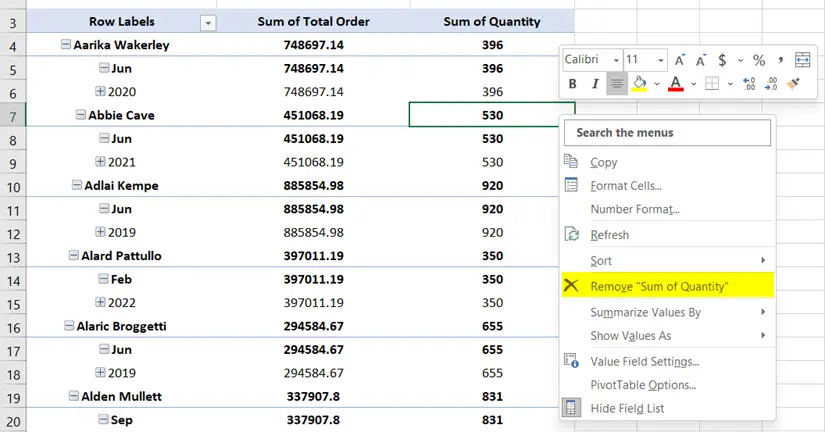Click the merge and center icon
The width and height of the screenshot is (825, 432).
[x=802, y=60]
